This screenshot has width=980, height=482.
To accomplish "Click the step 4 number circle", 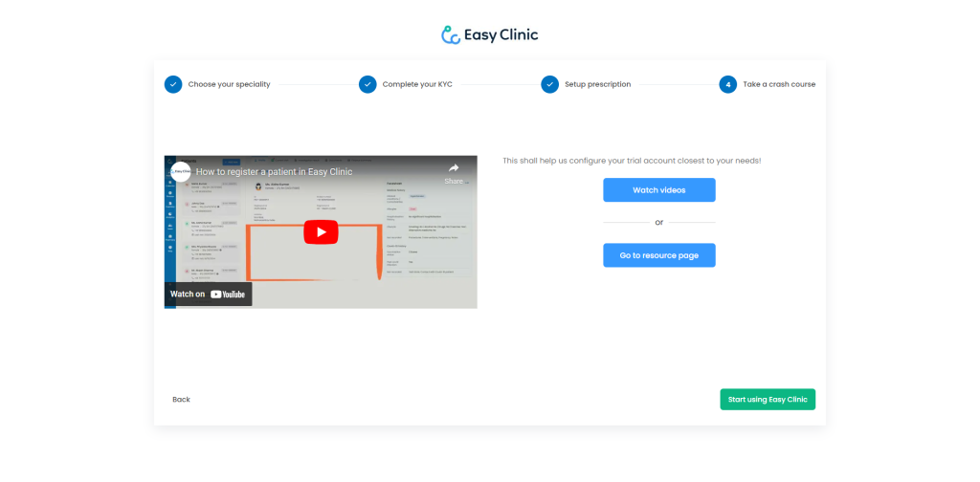I will pyautogui.click(x=728, y=84).
